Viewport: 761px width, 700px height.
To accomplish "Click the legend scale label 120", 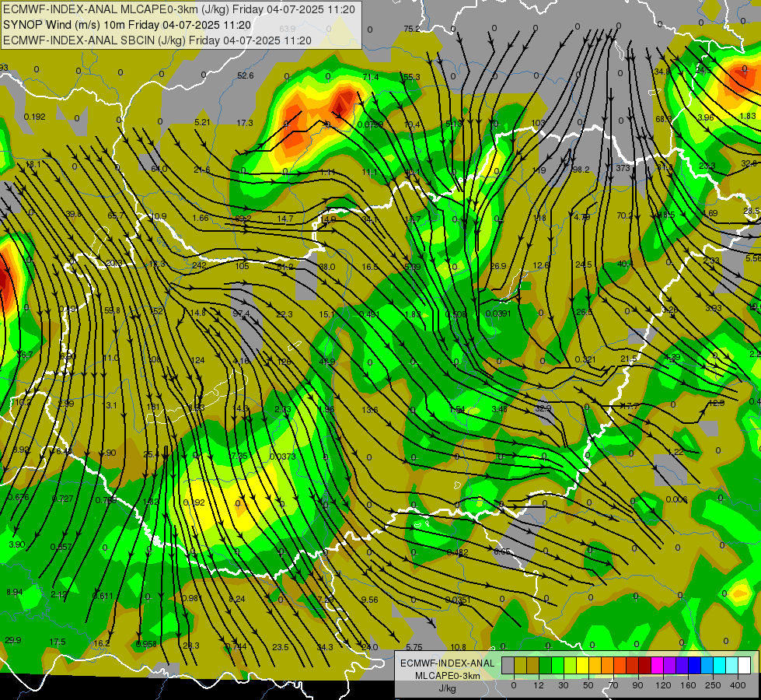I will (663, 685).
